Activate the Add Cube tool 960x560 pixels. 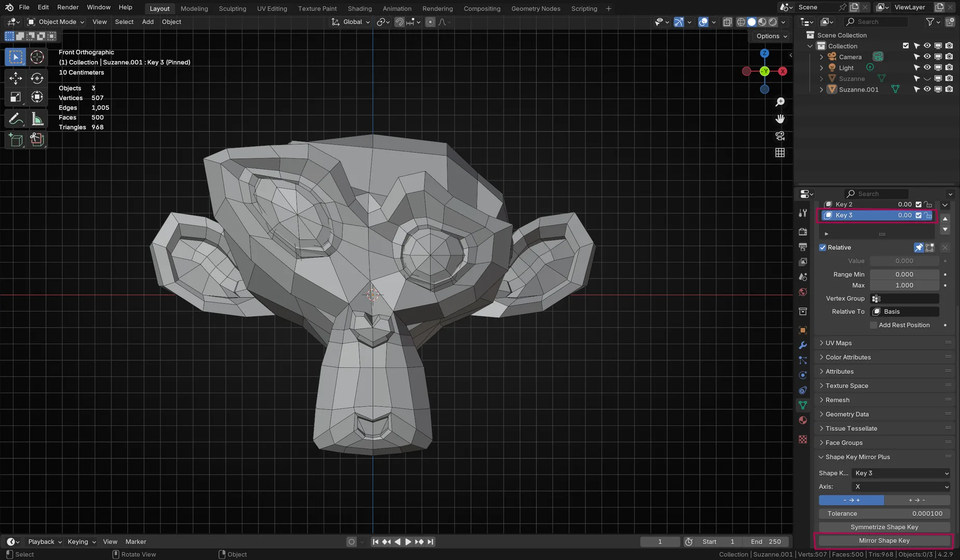pos(16,139)
